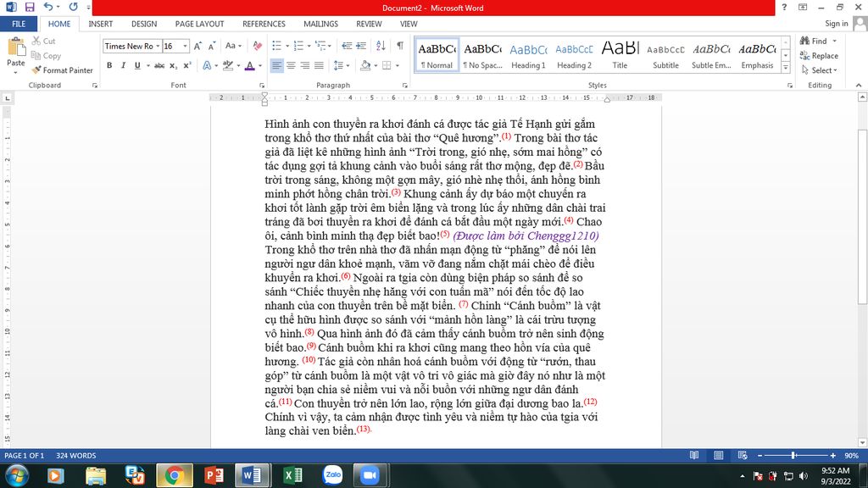Adjust the zoom slider in status bar
Viewport: 868px width, 488px height.
point(793,456)
